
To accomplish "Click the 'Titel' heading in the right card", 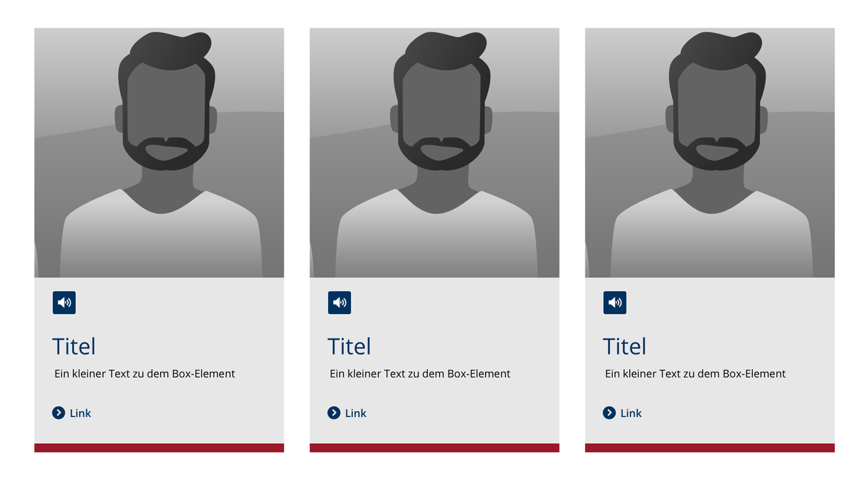I will click(625, 347).
